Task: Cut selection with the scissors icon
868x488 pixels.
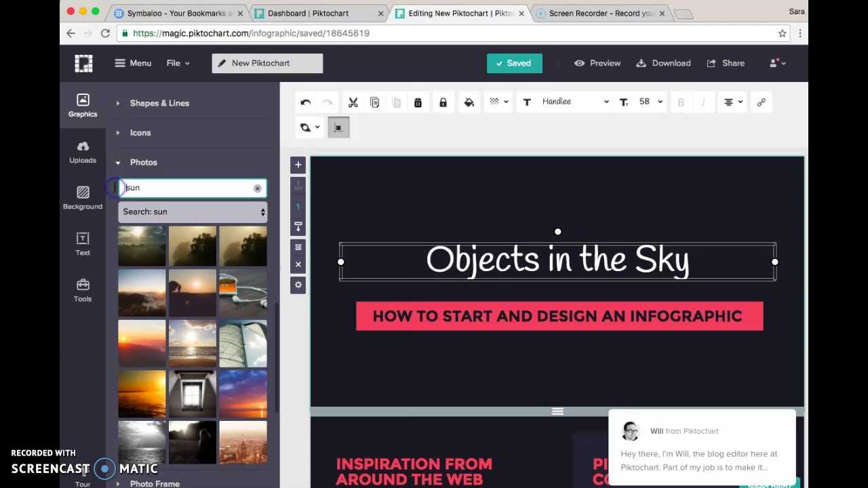Action: (353, 102)
